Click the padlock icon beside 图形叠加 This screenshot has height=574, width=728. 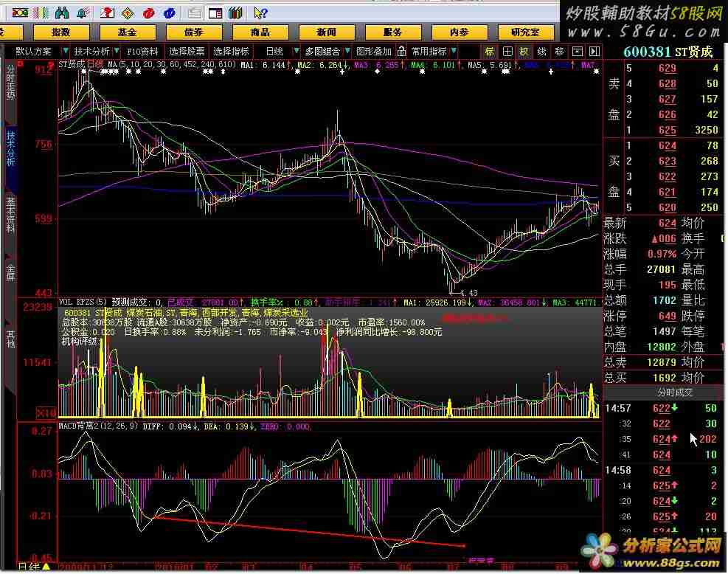[401, 51]
